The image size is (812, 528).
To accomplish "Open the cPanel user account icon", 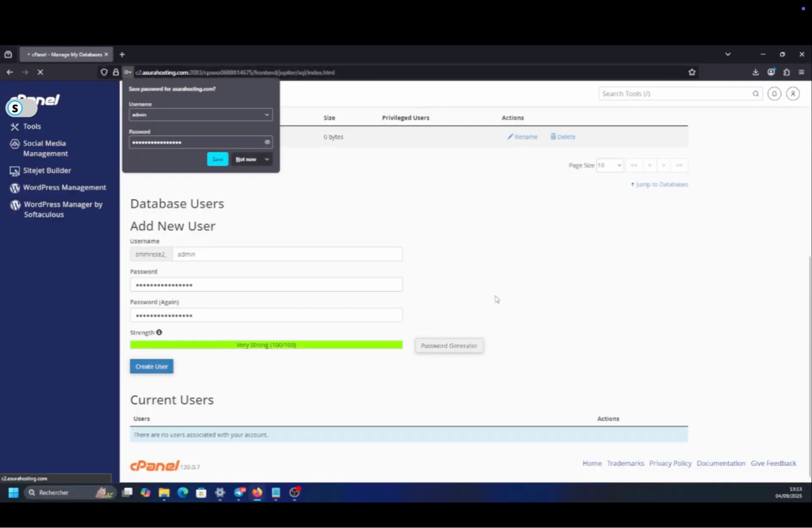I will (x=793, y=93).
